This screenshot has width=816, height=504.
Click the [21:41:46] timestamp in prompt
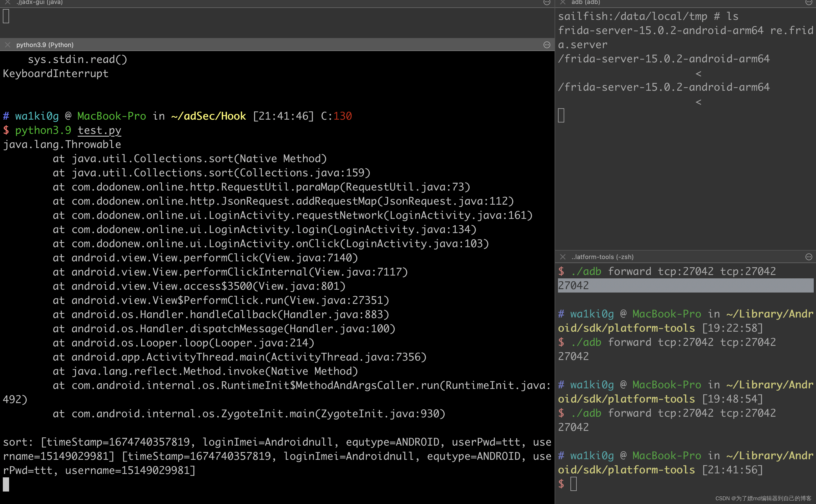283,116
